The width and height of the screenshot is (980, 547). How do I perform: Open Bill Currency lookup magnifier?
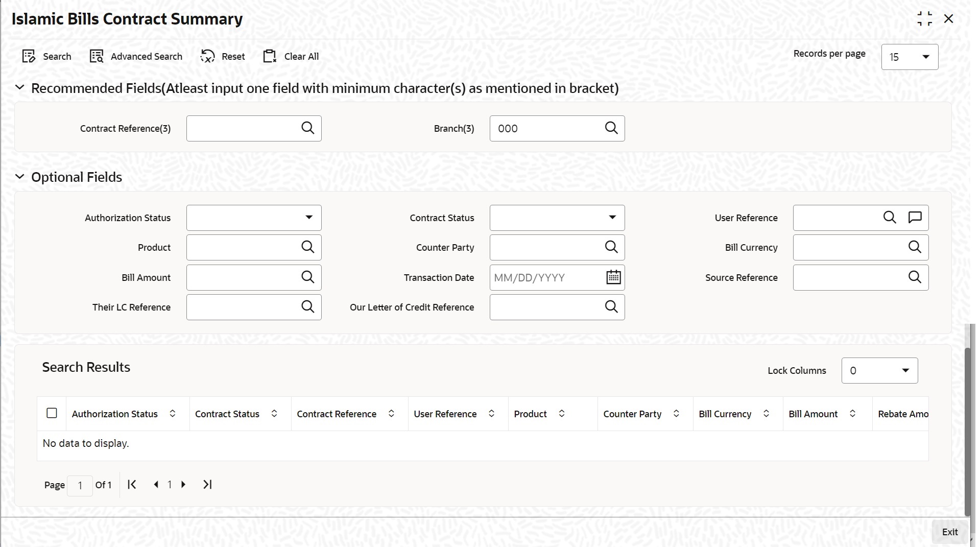(x=915, y=247)
